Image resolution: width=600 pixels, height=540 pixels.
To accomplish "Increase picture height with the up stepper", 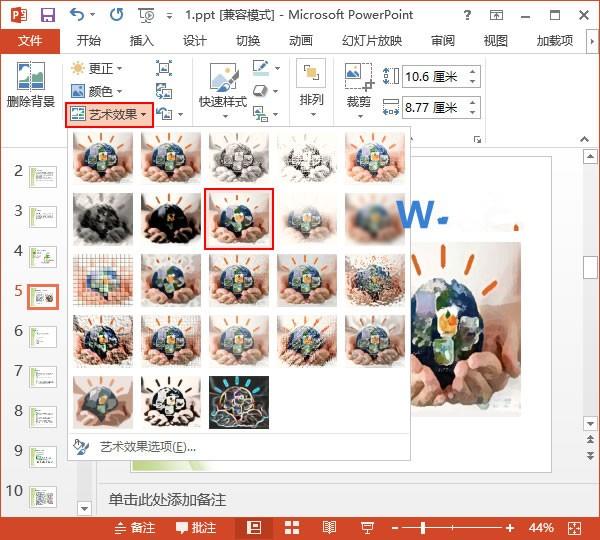I will pos(473,72).
